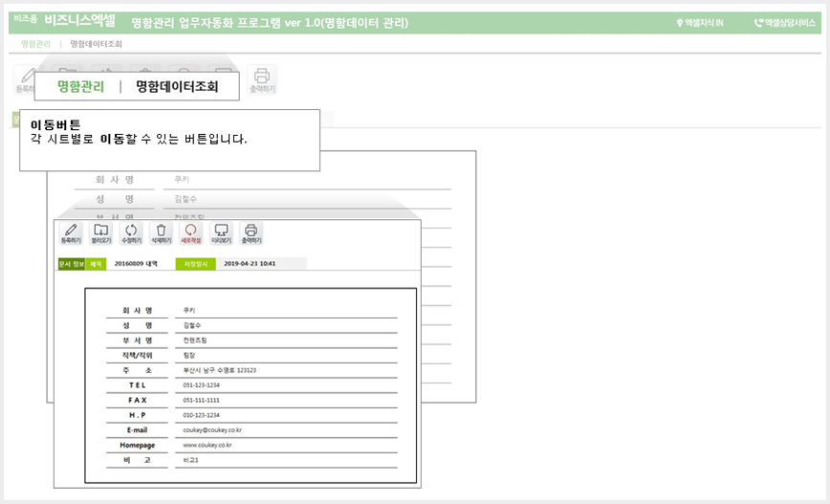Click the H.P value 010-123-1234
The height and width of the screenshot is (504, 830).
pos(201,415)
